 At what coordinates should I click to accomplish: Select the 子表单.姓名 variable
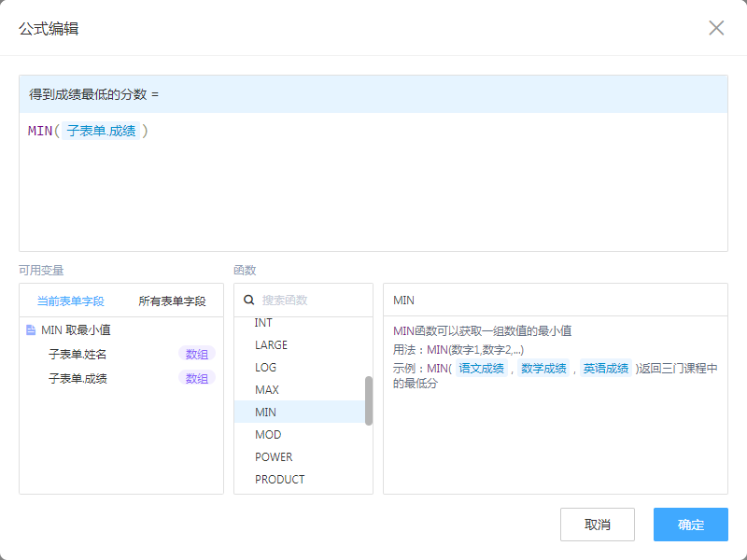78,355
